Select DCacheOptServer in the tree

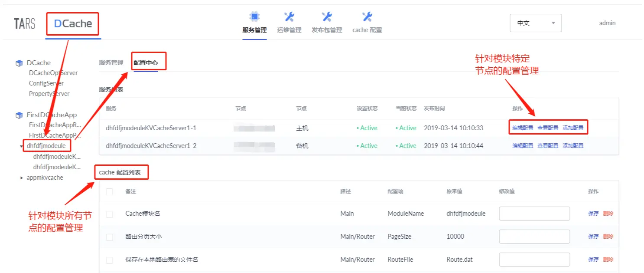[53, 73]
